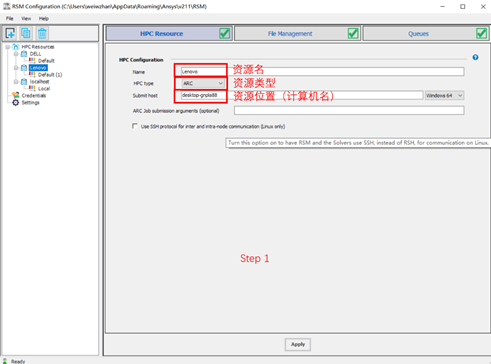This screenshot has width=491, height=364.
Task: Switch to the Queues tab
Action: [x=425, y=33]
